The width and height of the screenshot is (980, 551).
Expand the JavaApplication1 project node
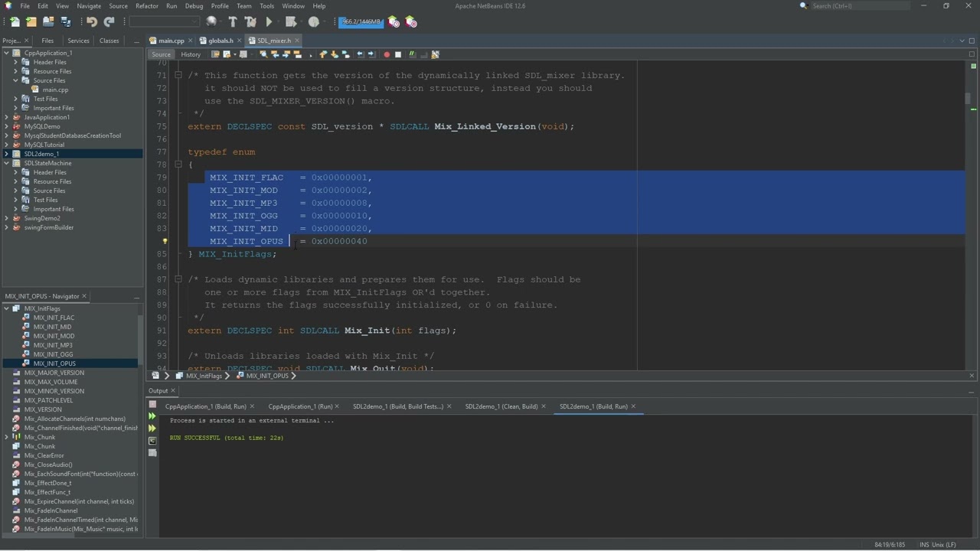point(7,117)
